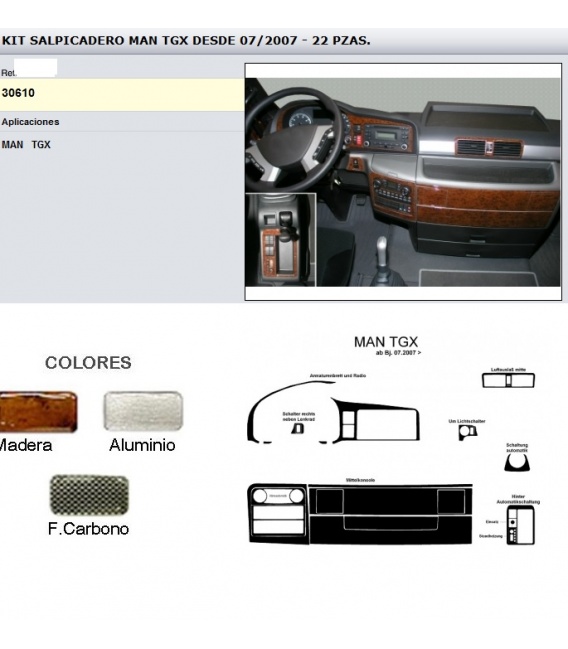The width and height of the screenshot is (568, 649).
Task: Click the reference number 30610
Action: click(18, 93)
